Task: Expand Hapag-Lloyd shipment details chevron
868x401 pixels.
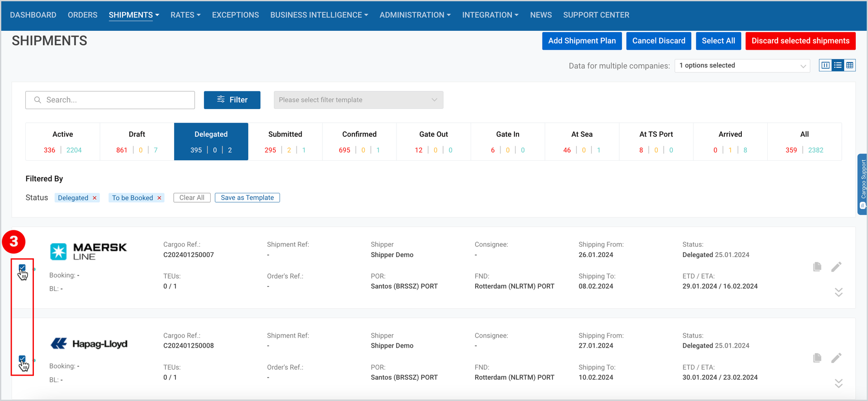Action: 839,383
